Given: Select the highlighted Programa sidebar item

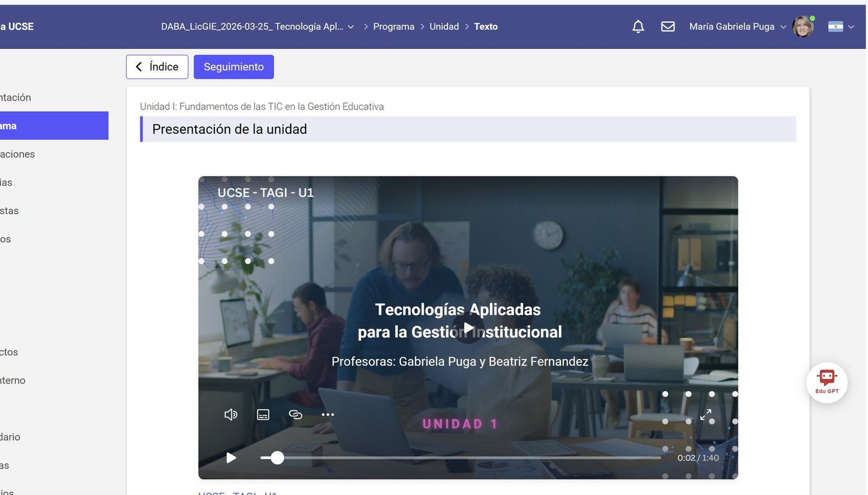Looking at the screenshot, I should (54, 126).
